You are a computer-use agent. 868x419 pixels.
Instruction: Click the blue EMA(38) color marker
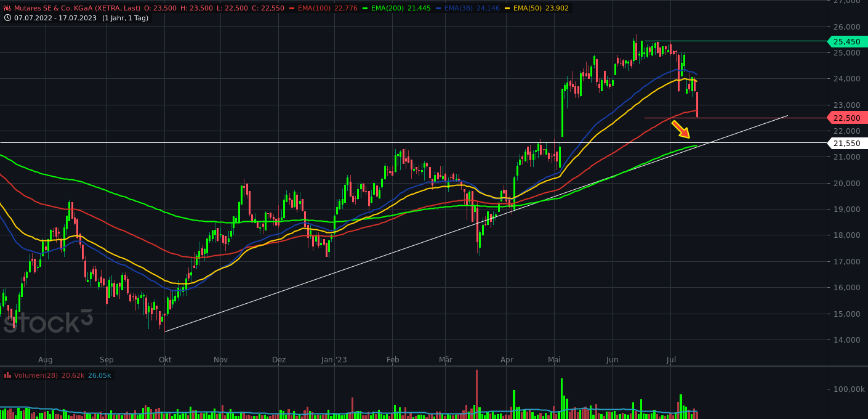click(438, 8)
